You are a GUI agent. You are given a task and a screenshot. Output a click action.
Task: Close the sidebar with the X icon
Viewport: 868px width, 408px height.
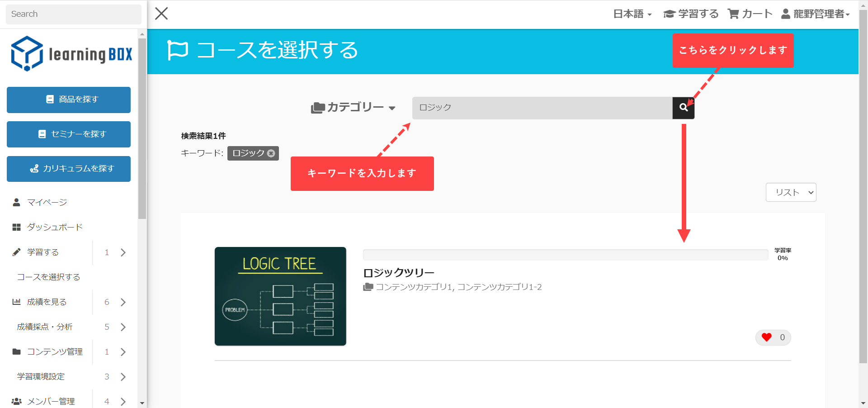161,14
